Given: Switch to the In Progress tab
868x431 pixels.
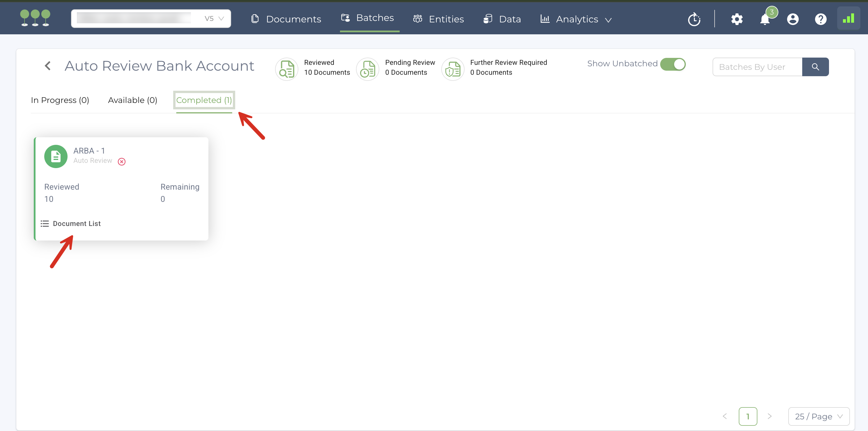Looking at the screenshot, I should pyautogui.click(x=60, y=100).
